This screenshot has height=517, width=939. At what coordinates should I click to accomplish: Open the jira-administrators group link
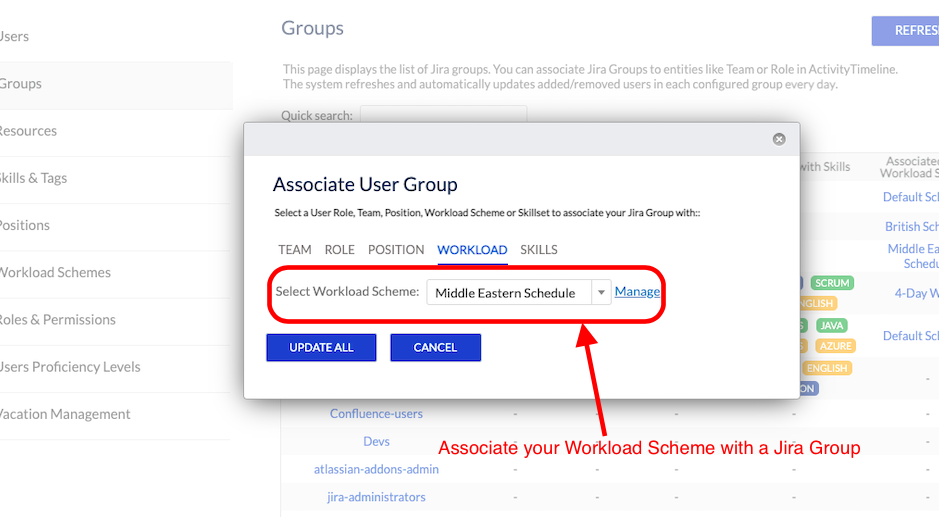(x=376, y=497)
